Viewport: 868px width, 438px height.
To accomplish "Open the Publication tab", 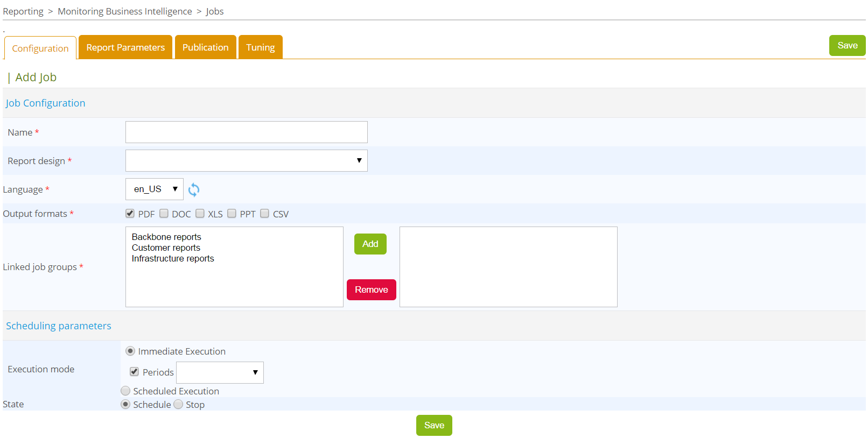I will pyautogui.click(x=205, y=47).
